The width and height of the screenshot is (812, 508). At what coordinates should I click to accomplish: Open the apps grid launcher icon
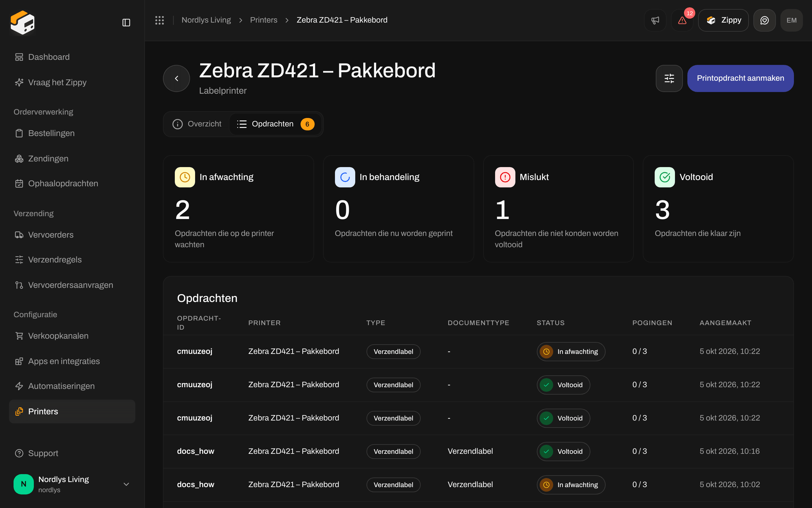click(159, 20)
